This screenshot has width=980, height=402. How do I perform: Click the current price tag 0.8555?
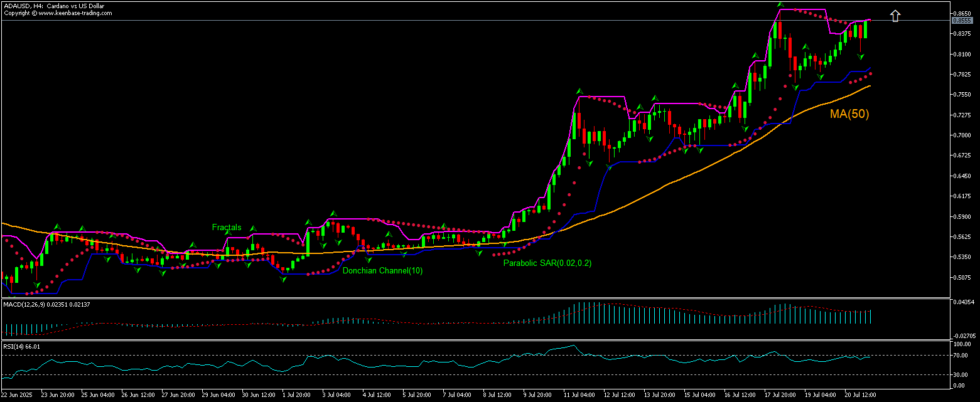[x=962, y=20]
